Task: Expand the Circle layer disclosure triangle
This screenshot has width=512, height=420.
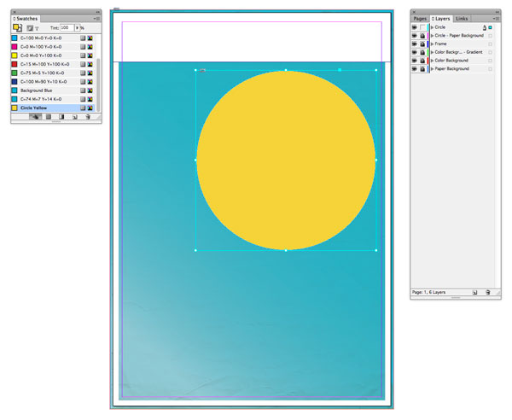Action: [433, 27]
